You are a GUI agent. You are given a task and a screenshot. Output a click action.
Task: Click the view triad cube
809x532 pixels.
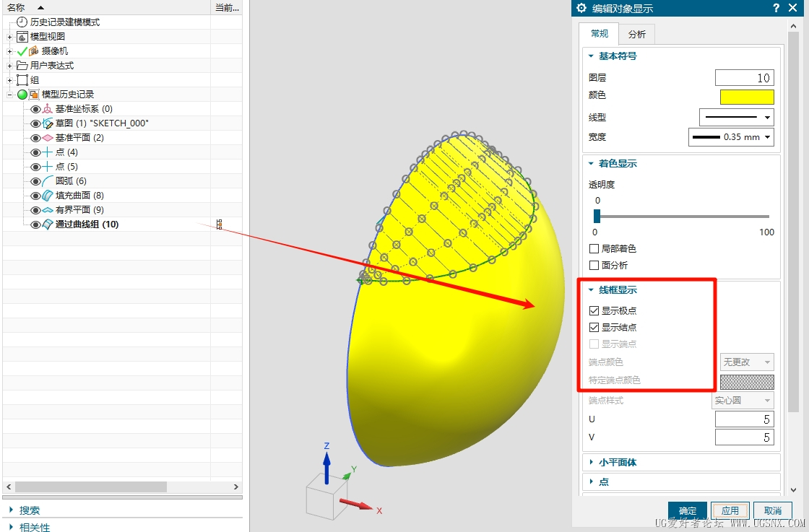click(x=326, y=497)
